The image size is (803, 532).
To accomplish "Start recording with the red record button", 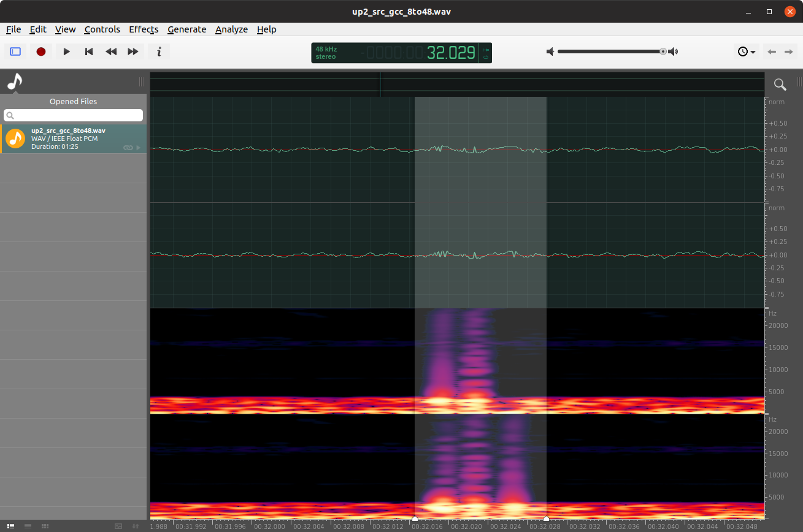I will point(40,51).
